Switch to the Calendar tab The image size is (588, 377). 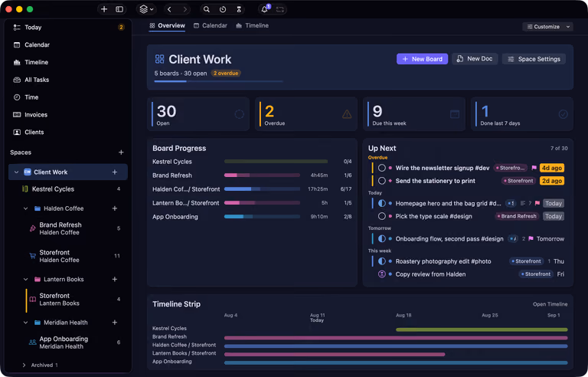pyautogui.click(x=211, y=25)
